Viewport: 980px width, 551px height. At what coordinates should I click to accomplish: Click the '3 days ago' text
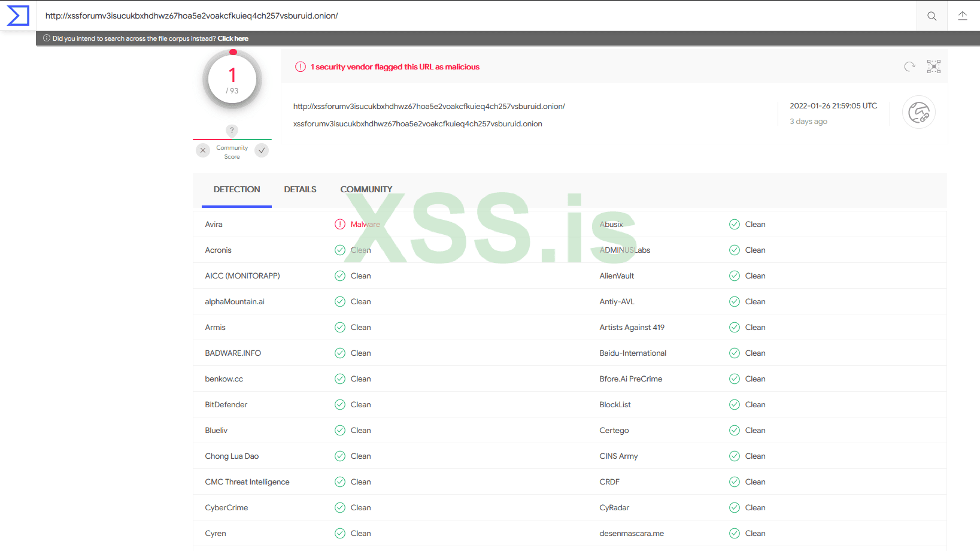pos(808,122)
